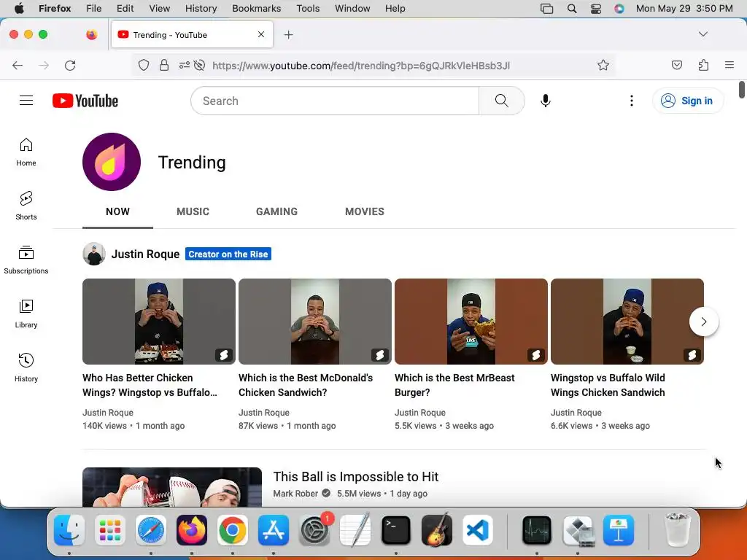Click Justin Roque's avatar picture

coord(94,254)
